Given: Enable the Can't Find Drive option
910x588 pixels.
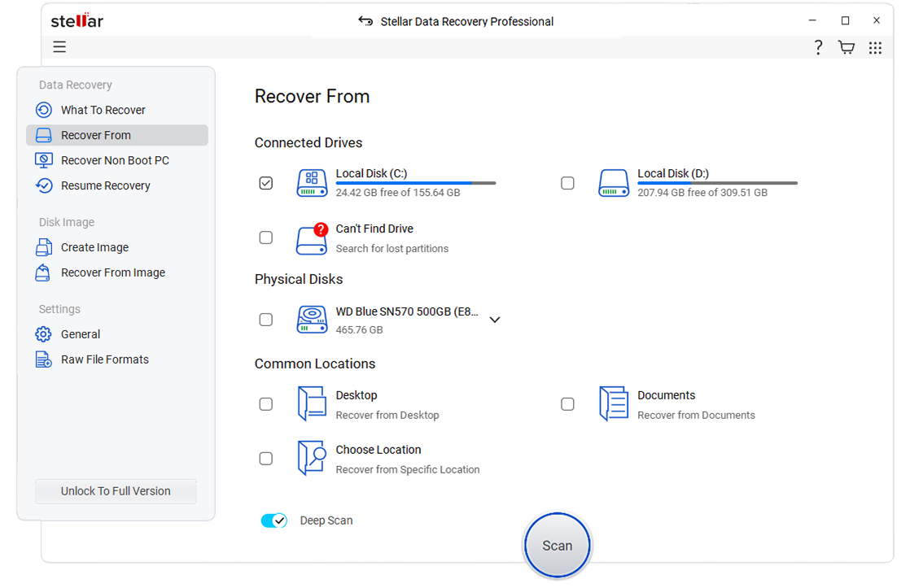Looking at the screenshot, I should pyautogui.click(x=265, y=237).
